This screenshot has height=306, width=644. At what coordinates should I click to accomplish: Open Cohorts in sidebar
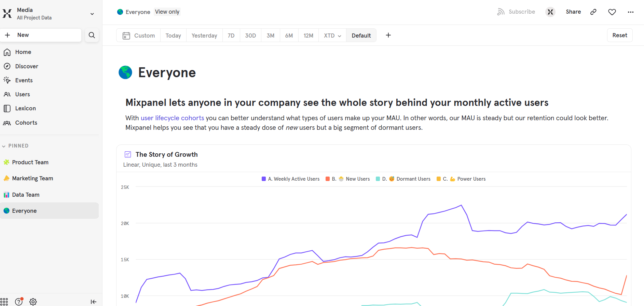(x=26, y=123)
